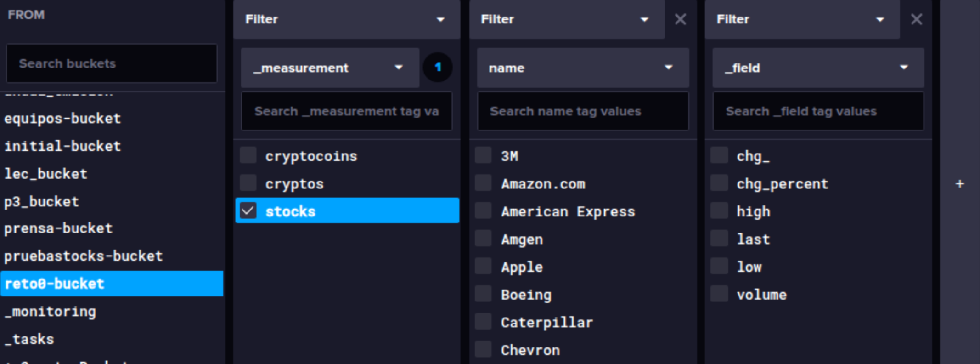Select the Boeing name entry
The width and height of the screenshot is (980, 364).
[526, 295]
